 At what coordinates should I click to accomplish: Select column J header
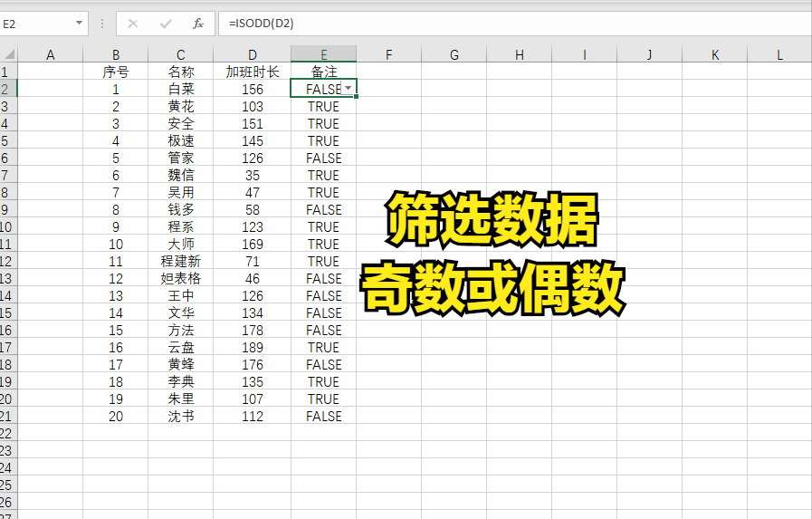(650, 54)
